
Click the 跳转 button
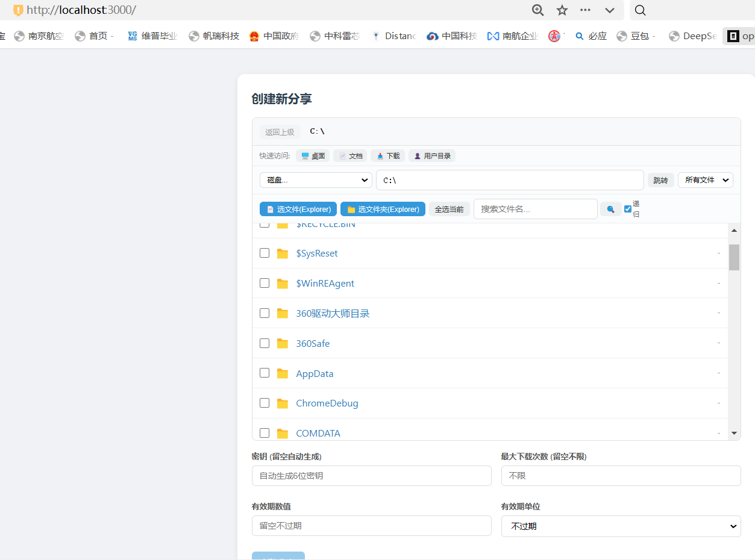660,180
